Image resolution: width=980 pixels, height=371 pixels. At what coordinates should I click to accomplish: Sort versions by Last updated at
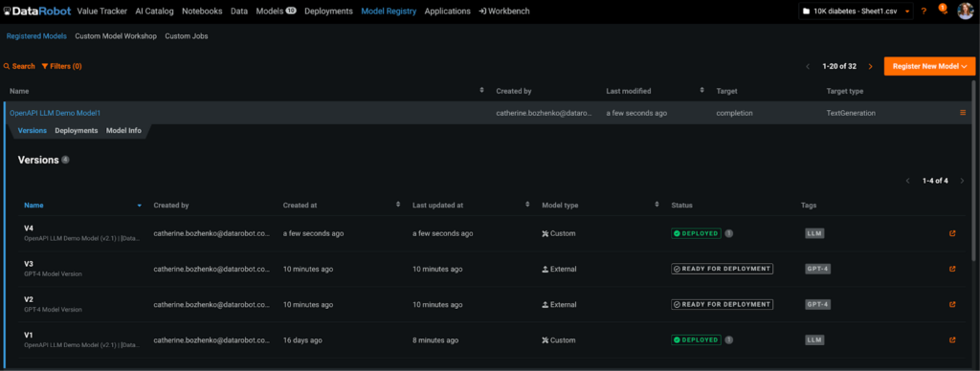(x=527, y=205)
